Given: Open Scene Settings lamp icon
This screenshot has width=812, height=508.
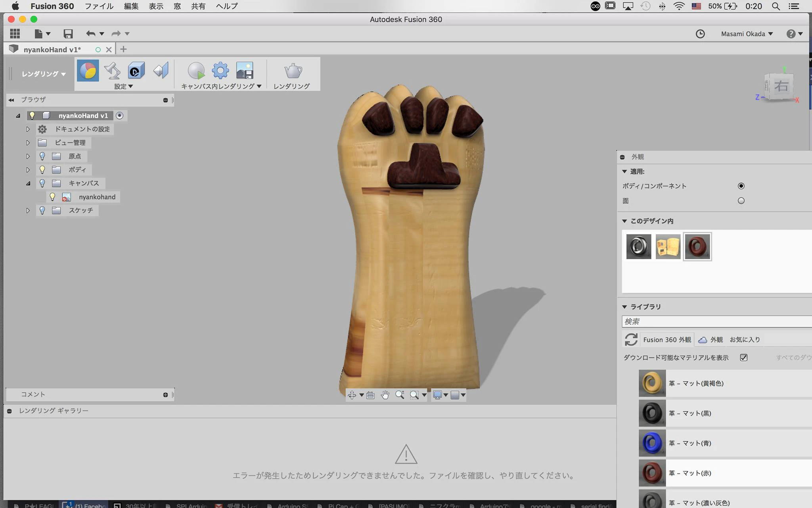Looking at the screenshot, I should [112, 71].
